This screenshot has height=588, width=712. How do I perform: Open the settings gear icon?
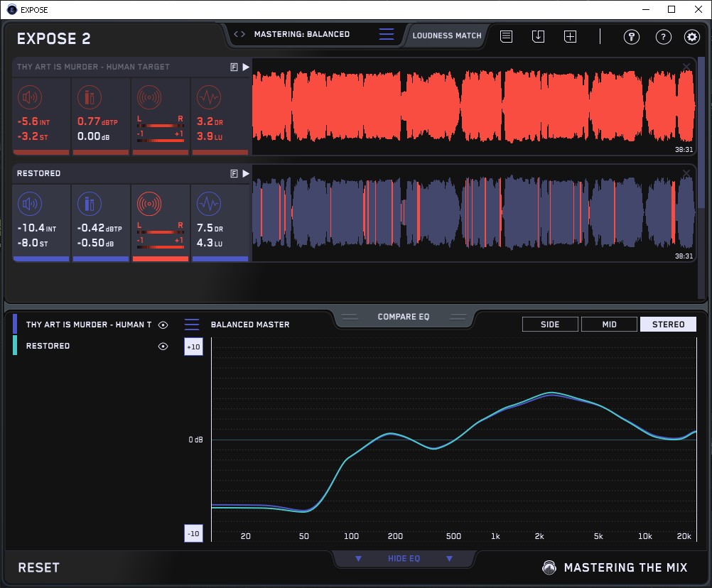click(691, 37)
